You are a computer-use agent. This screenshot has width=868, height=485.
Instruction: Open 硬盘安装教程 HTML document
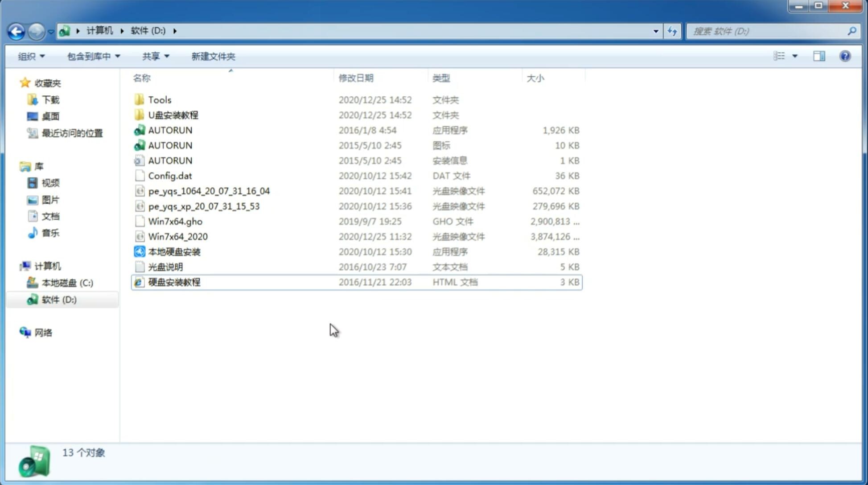pos(173,282)
